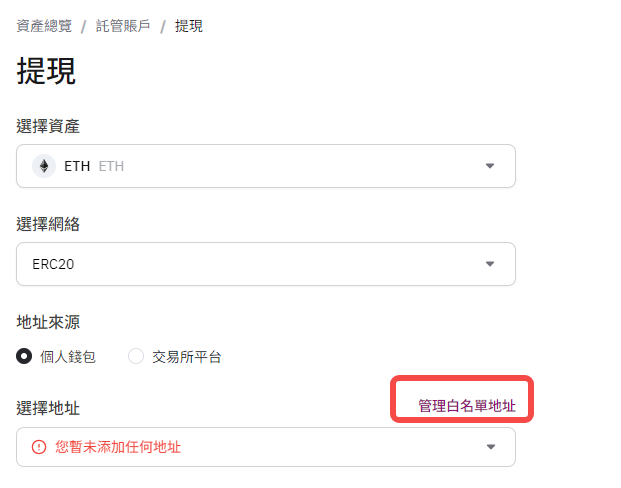Image resolution: width=621 pixels, height=488 pixels.
Task: Click the 選擇地址 field label
Action: tap(48, 408)
